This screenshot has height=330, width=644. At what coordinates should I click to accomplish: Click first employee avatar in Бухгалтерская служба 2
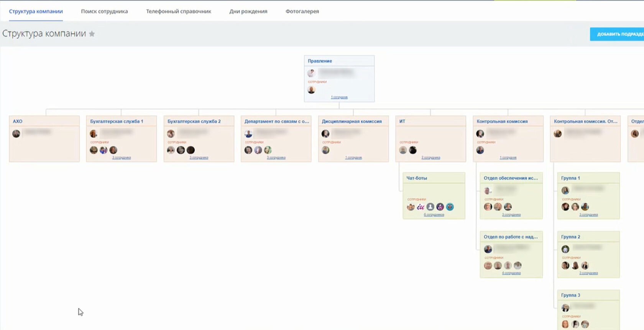click(x=171, y=150)
